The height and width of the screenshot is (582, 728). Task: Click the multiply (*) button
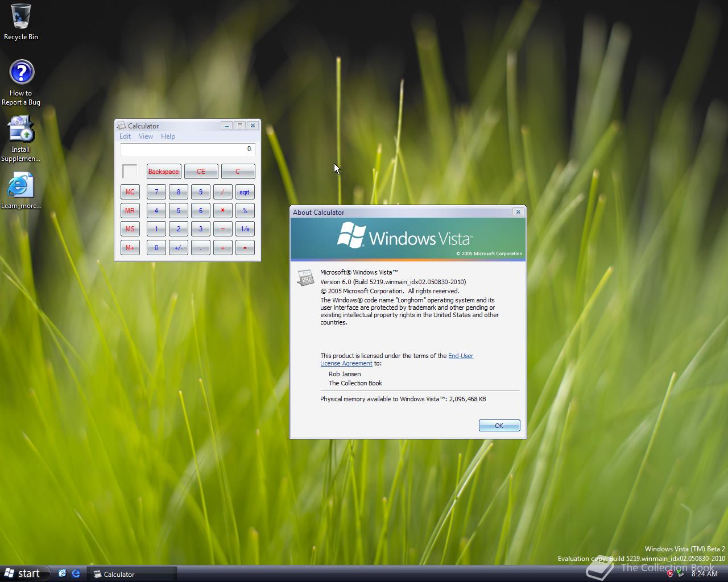point(223,211)
